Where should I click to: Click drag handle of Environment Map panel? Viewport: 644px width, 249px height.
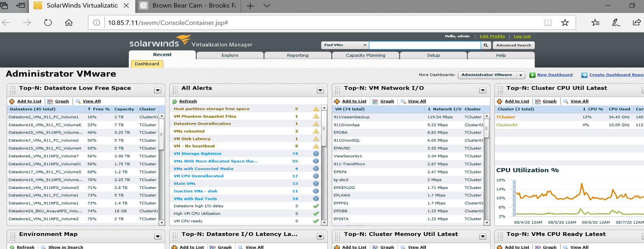[13, 236]
